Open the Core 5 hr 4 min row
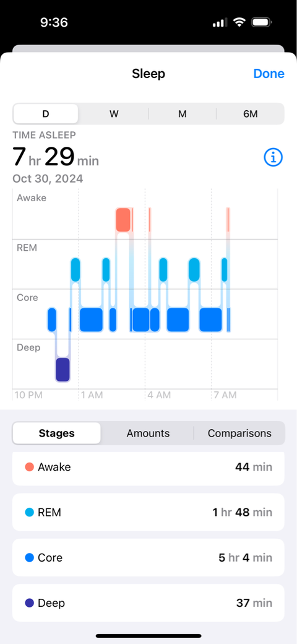The width and height of the screenshot is (297, 644). pos(148,557)
